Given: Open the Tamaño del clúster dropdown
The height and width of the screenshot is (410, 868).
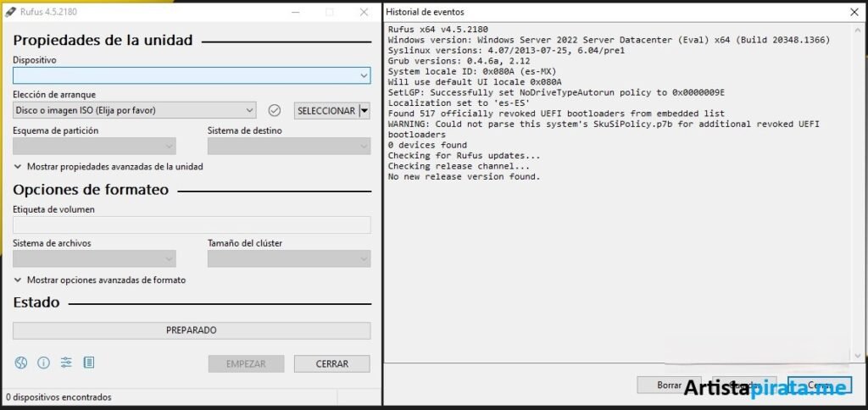Looking at the screenshot, I should 289,258.
